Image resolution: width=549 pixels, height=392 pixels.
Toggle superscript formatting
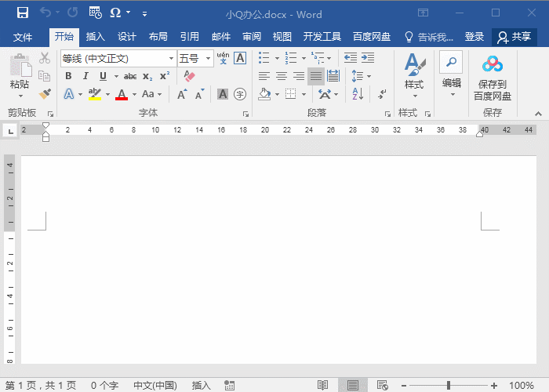(165, 75)
